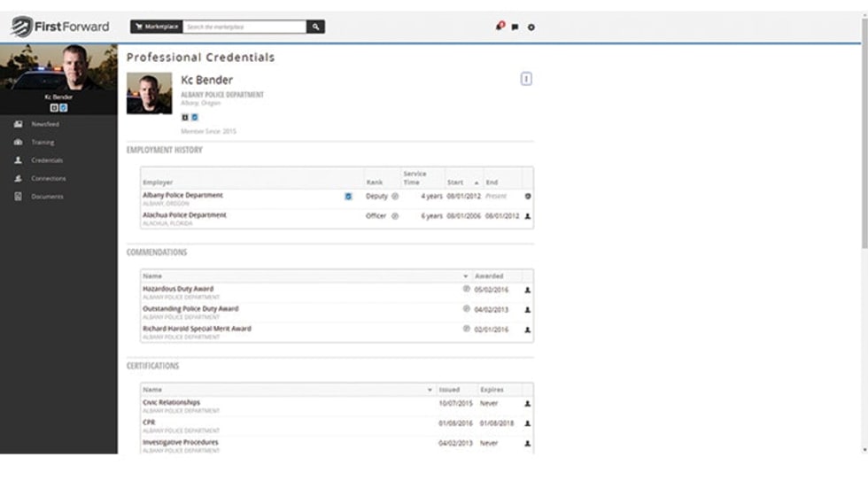Click the Training briefcase icon in sidebar
Image resolution: width=868 pixels, height=489 pixels.
click(x=18, y=143)
